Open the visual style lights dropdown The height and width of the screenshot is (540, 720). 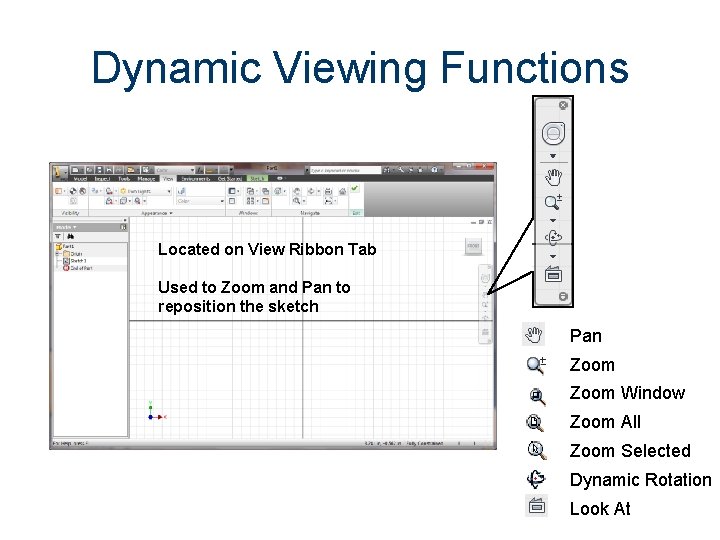(146, 191)
